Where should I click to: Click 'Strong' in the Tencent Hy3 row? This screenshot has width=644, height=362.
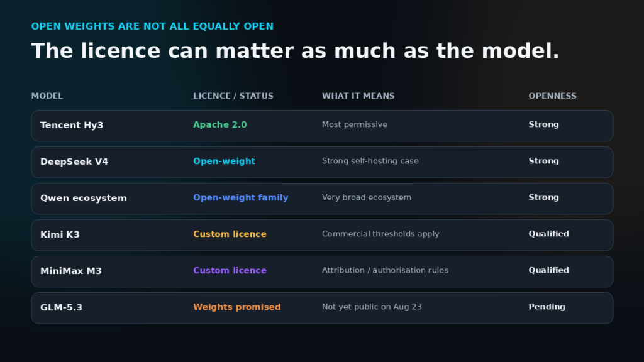pyautogui.click(x=544, y=124)
